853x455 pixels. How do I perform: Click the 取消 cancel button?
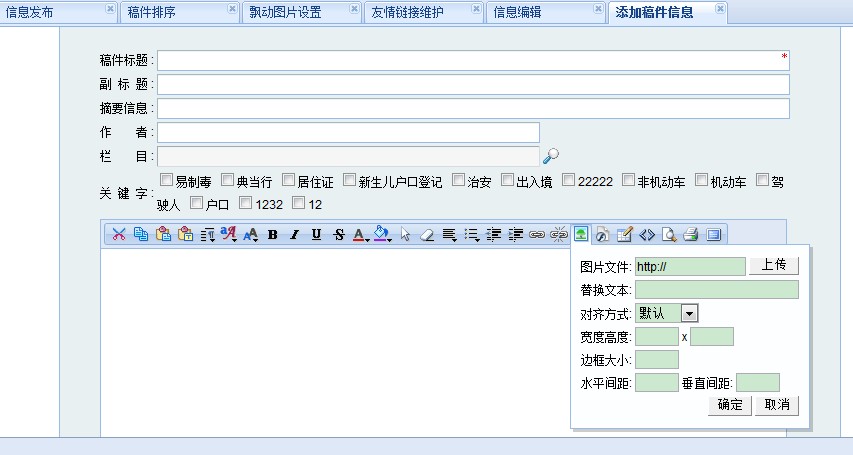(x=777, y=404)
